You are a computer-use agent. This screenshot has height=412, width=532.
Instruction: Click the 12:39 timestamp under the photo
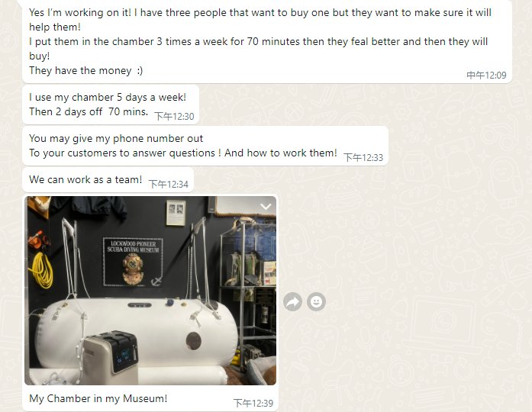tap(253, 403)
